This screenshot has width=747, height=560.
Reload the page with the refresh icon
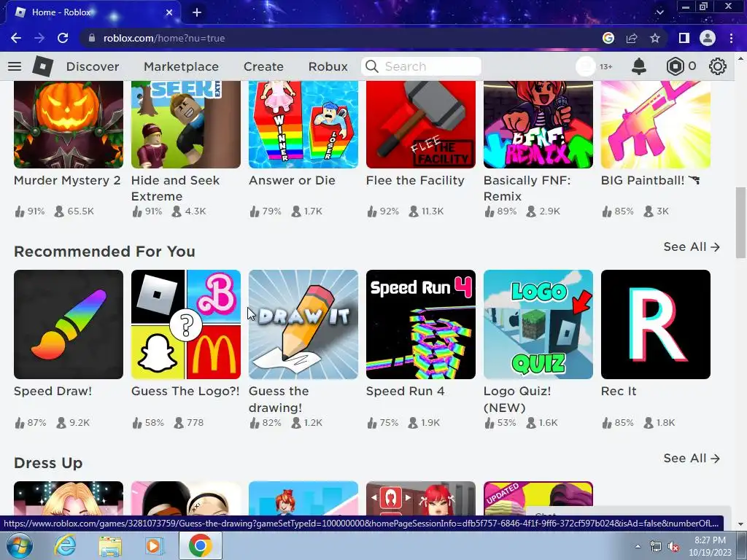[63, 38]
